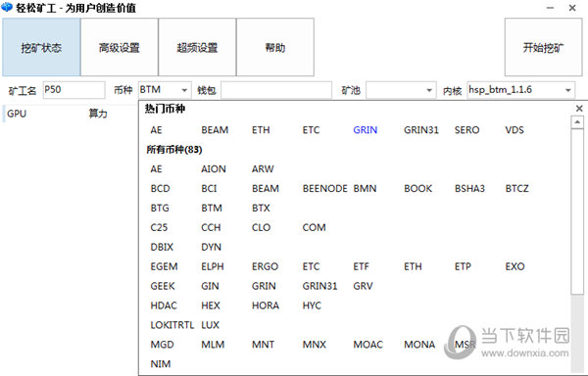Viewport: 588px width, 376px height.
Task: Select GEEK coin
Action: [x=163, y=286]
